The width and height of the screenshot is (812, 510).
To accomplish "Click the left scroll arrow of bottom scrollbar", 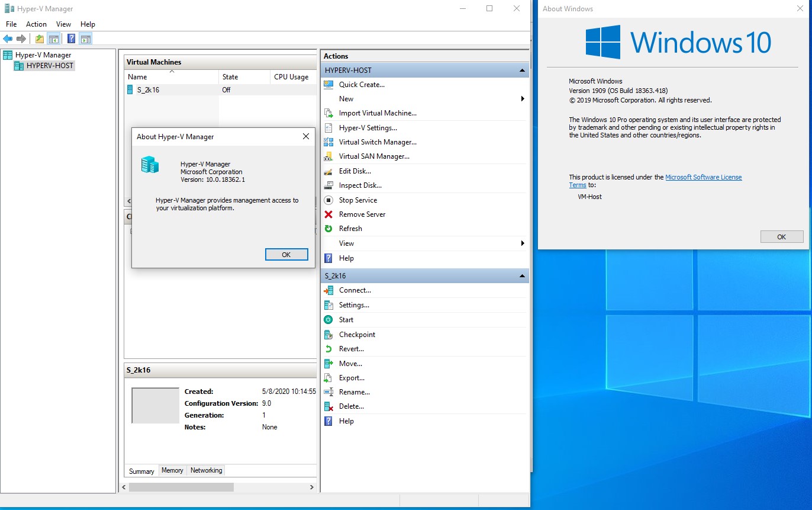I will coord(124,487).
